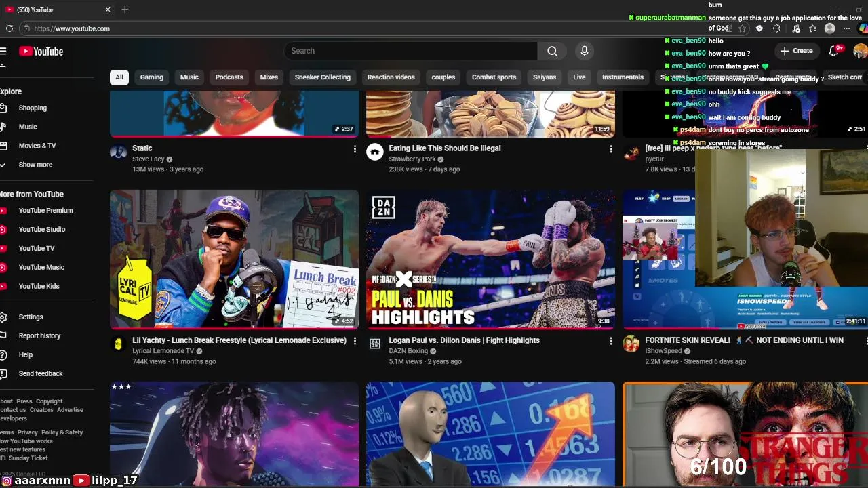Screen dimensions: 868x488
Task: Open the Static video options menu
Action: [x=355, y=149]
